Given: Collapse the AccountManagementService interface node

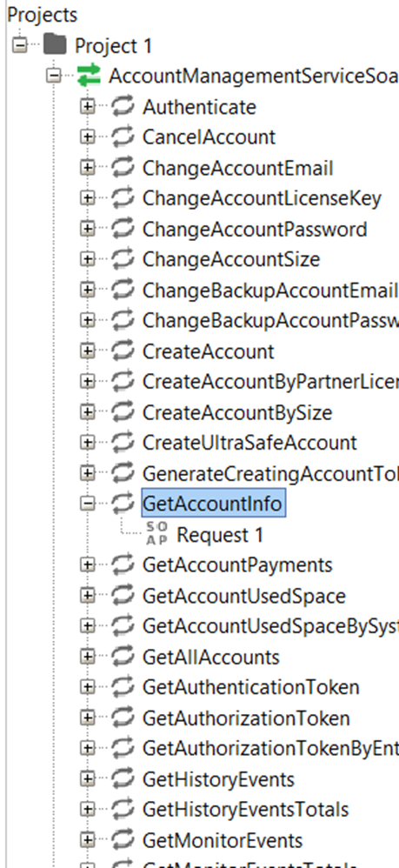Looking at the screenshot, I should tap(54, 76).
